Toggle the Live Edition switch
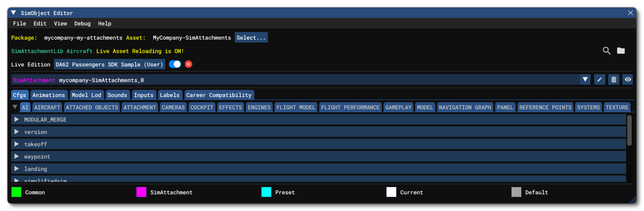The image size is (644, 211). (x=175, y=64)
